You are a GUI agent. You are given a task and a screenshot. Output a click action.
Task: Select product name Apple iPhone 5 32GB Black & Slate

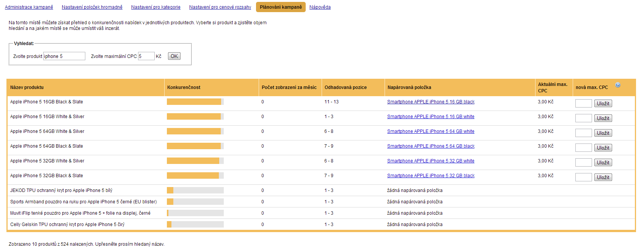click(x=47, y=176)
